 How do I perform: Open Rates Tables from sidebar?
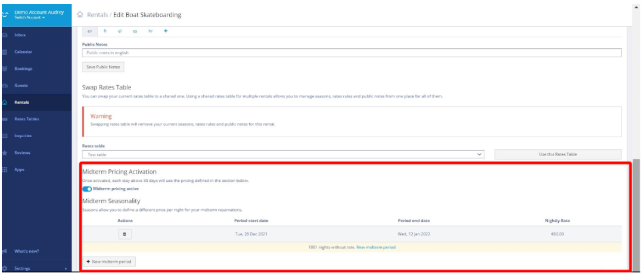(x=26, y=119)
